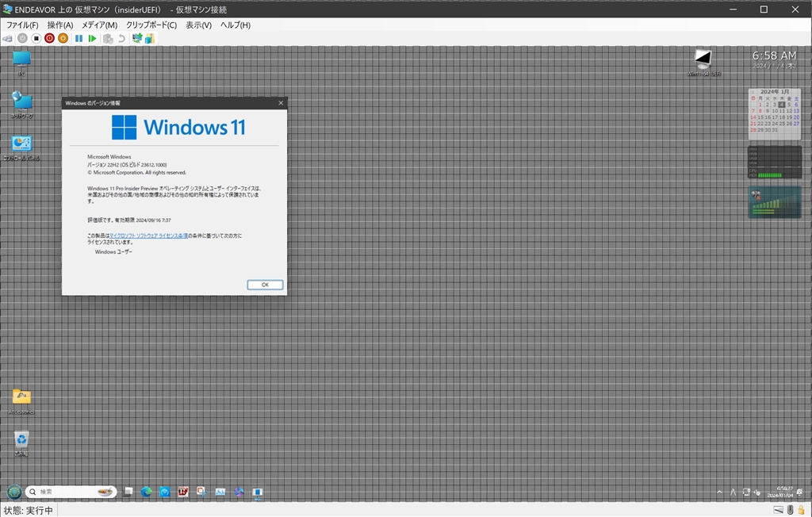This screenshot has height=517, width=812.
Task: Click the orange Save state icon
Action: tap(63, 38)
